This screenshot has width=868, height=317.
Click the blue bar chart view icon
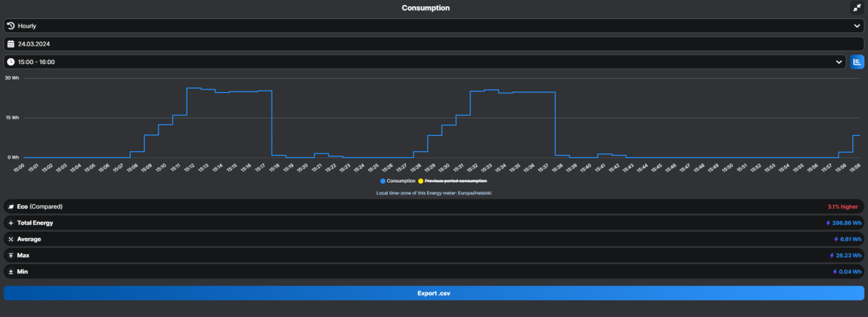[x=857, y=62]
